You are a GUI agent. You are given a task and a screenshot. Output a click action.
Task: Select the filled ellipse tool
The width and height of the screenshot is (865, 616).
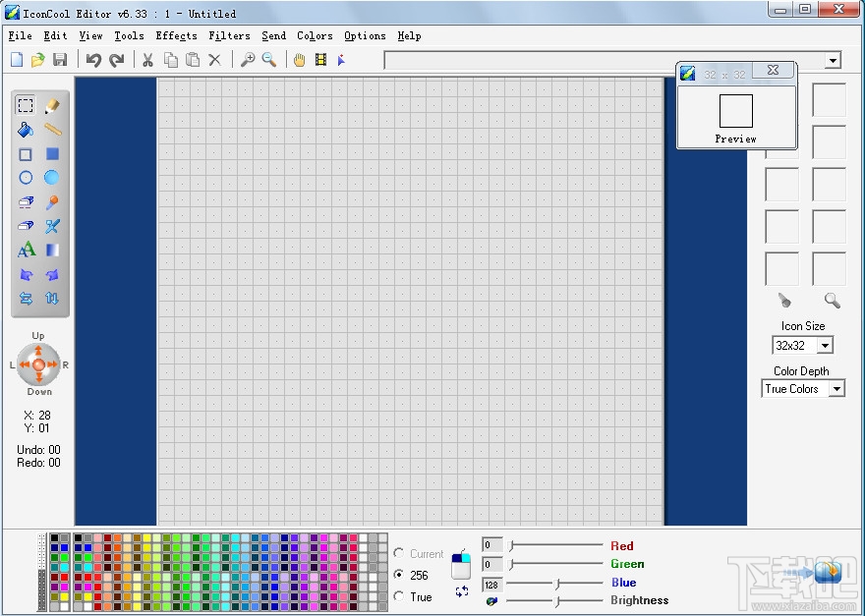pyautogui.click(x=52, y=177)
